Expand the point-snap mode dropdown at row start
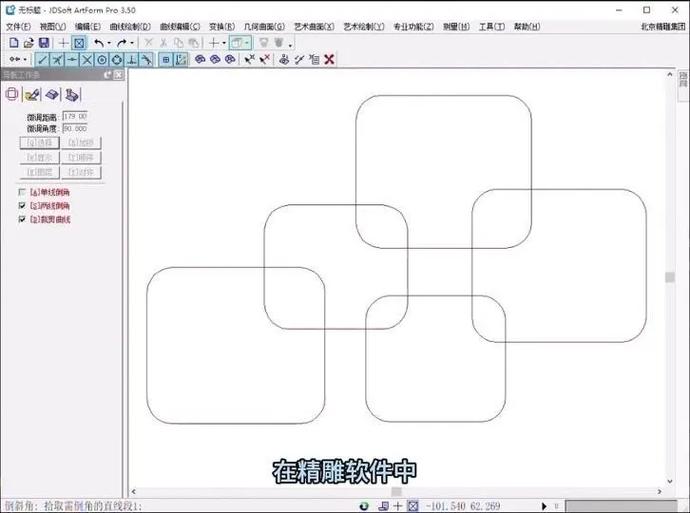The height and width of the screenshot is (513, 690). 25,59
